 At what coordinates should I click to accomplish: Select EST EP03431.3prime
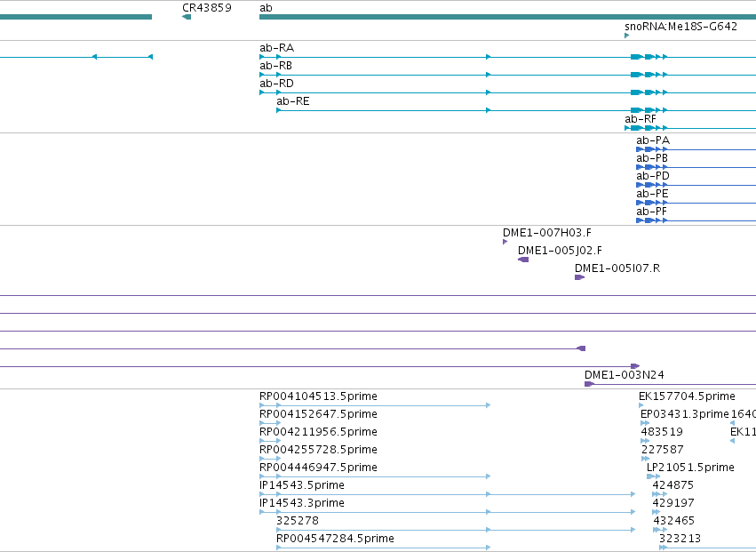[x=685, y=414]
